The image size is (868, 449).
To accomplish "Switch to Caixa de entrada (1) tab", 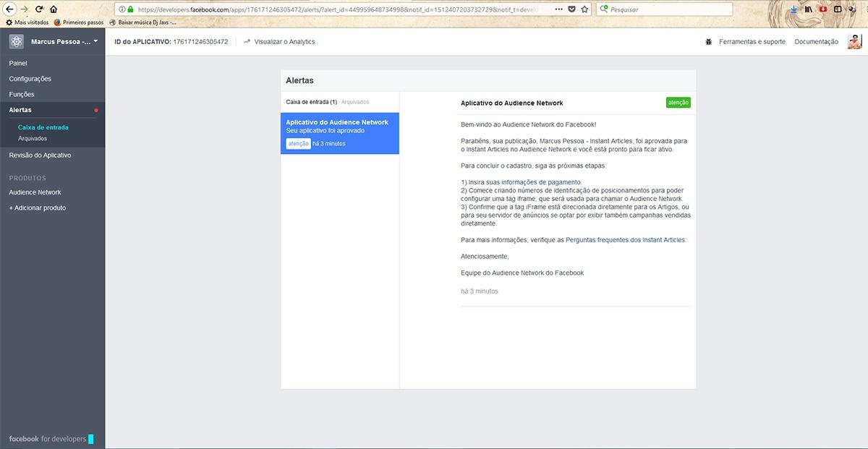I will (x=311, y=102).
